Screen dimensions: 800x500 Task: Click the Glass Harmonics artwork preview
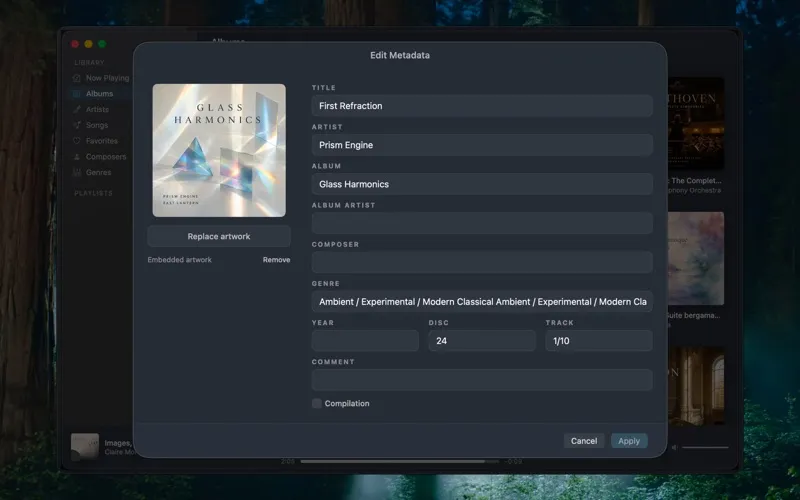pyautogui.click(x=219, y=151)
